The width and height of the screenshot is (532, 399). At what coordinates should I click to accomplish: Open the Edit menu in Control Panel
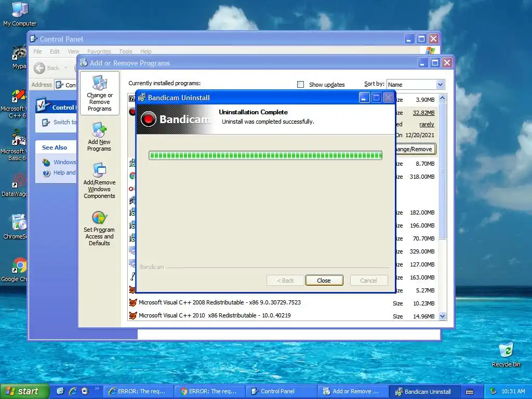[x=55, y=51]
